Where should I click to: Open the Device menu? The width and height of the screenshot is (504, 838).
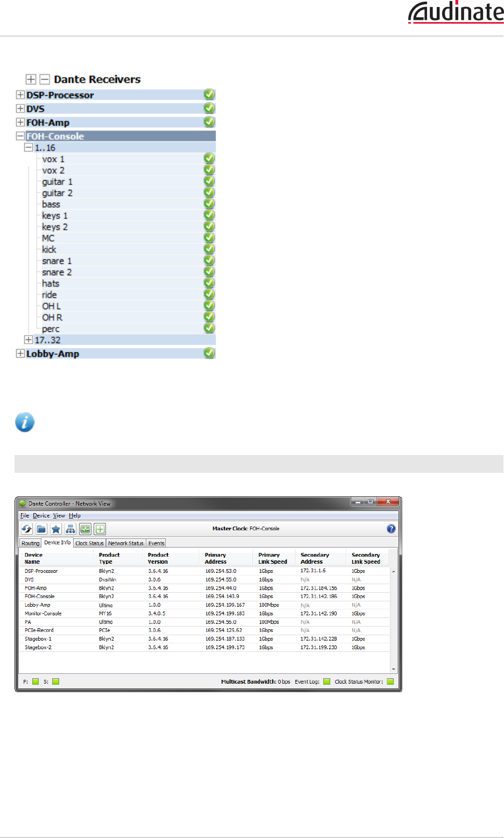coord(41,515)
